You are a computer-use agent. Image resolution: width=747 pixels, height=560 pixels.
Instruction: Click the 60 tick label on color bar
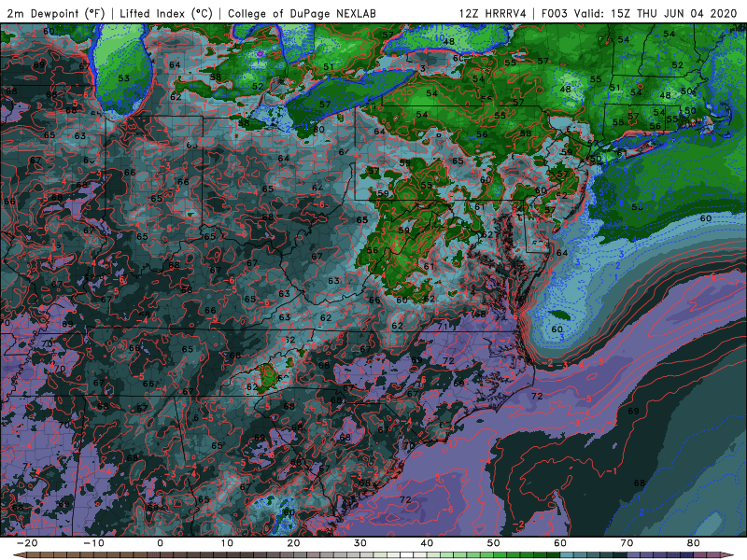pos(560,543)
